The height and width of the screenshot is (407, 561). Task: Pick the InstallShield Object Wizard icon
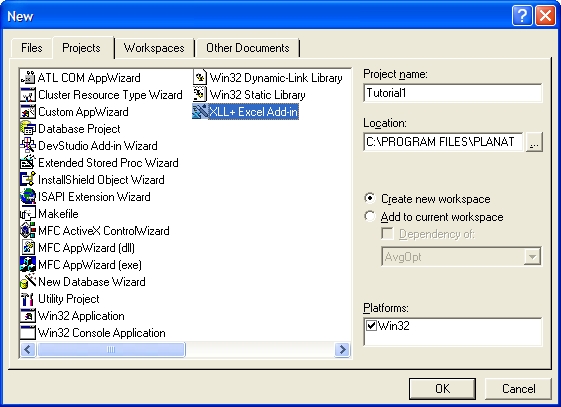click(x=28, y=180)
